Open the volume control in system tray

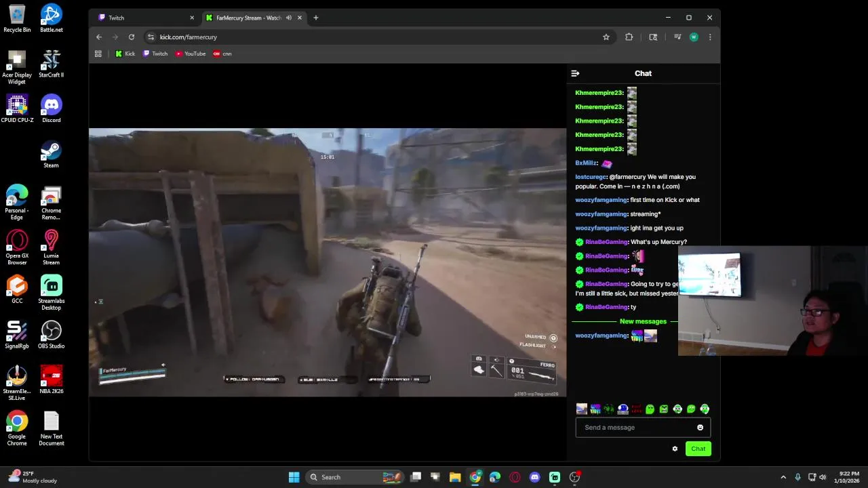point(823,477)
